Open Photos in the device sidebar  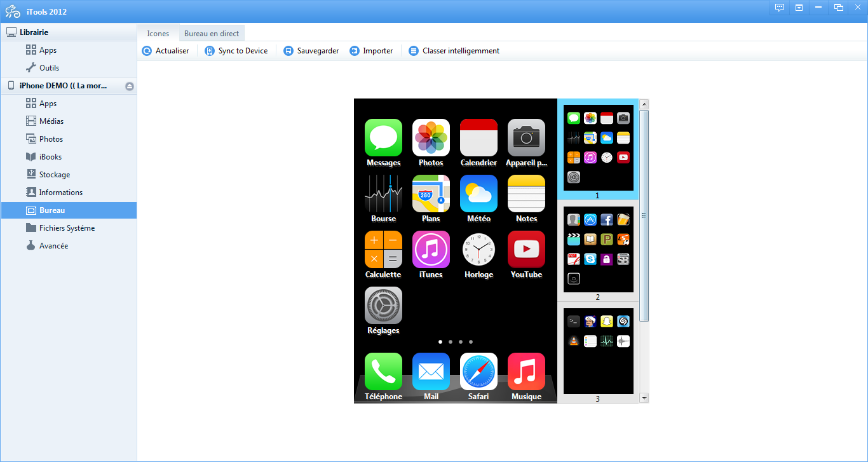pos(69,139)
